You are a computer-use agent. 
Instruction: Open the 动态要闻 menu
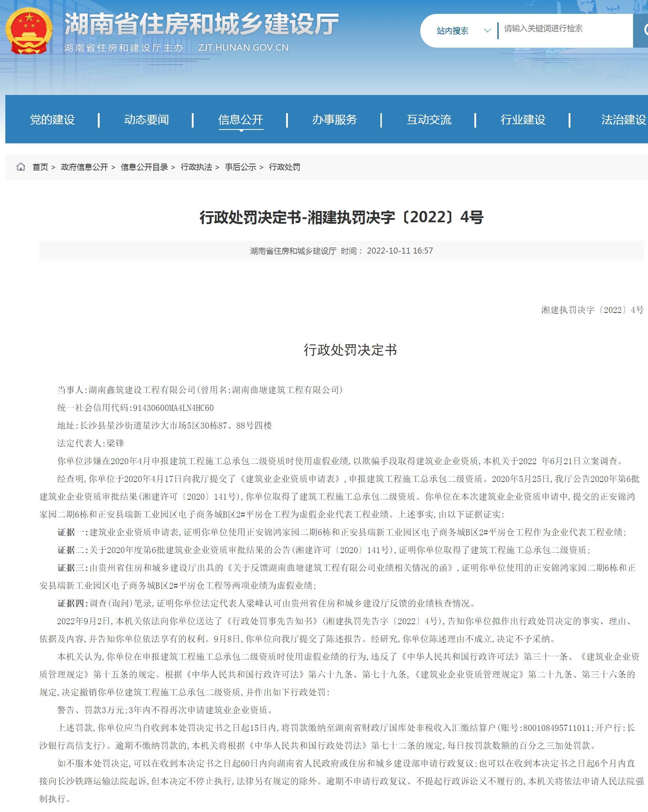pos(147,120)
